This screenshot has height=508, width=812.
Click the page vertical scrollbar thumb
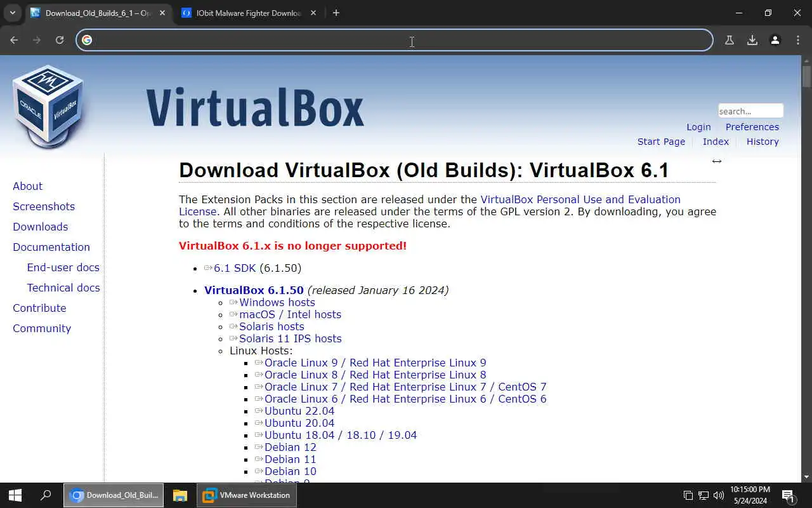[806, 77]
